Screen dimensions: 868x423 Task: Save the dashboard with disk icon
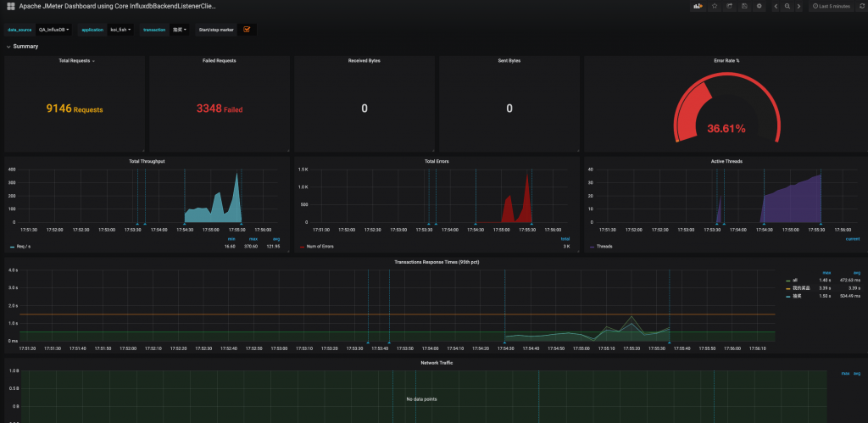pos(744,6)
